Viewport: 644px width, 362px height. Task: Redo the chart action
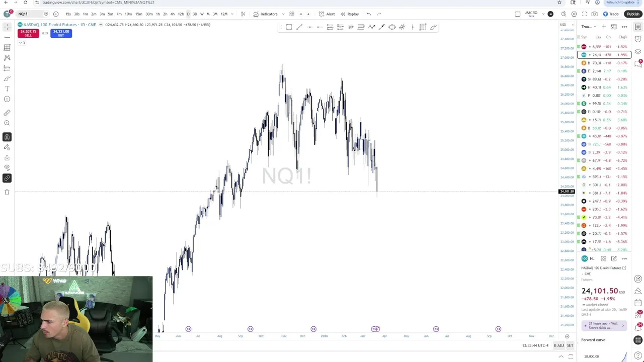click(x=379, y=14)
